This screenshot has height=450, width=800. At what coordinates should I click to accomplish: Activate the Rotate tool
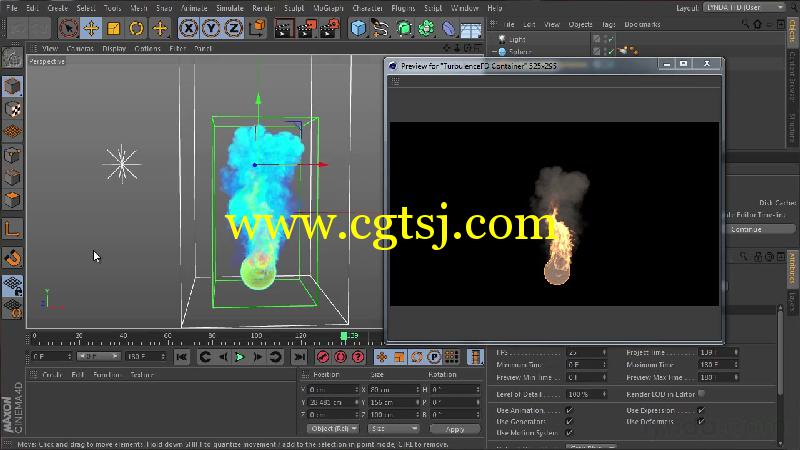click(x=136, y=28)
